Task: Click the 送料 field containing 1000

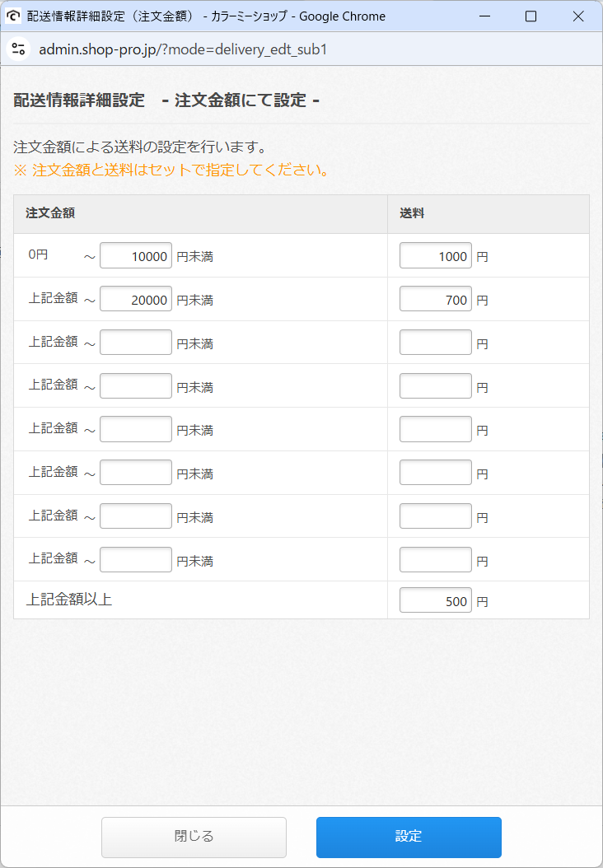Action: click(435, 255)
